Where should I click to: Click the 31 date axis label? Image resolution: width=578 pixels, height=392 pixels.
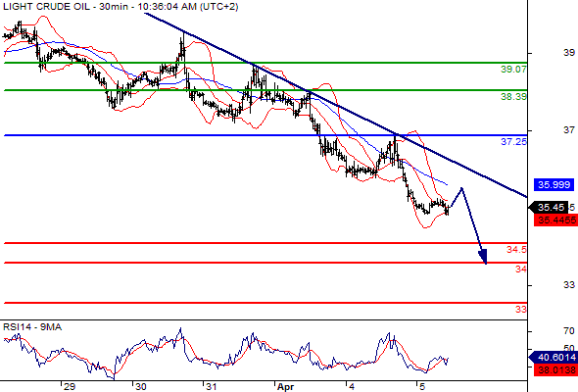[x=211, y=387]
